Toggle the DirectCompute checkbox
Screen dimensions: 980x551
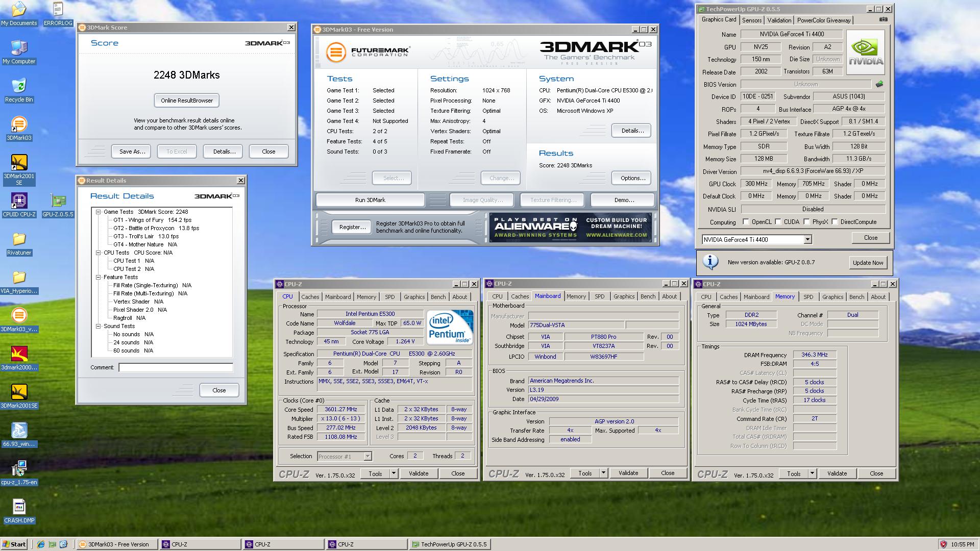835,222
